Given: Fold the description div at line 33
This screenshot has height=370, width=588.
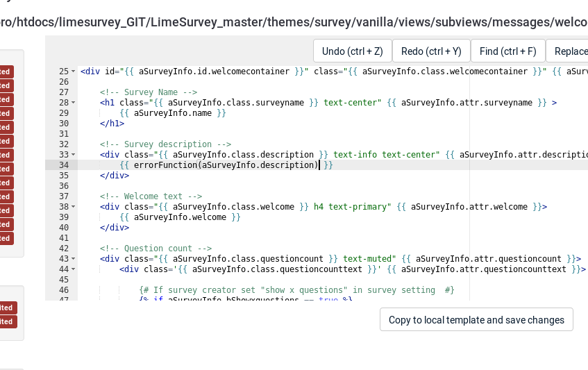Looking at the screenshot, I should (x=74, y=155).
